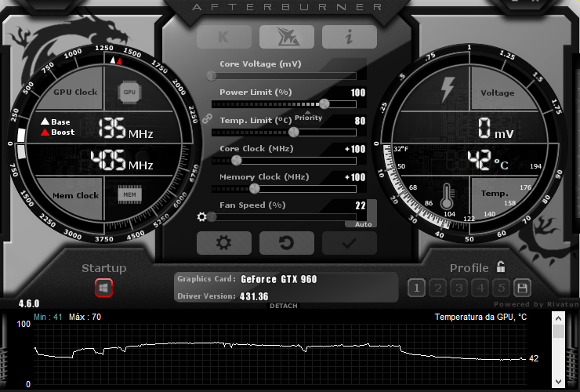Click the Power Limit slider handle
The height and width of the screenshot is (392, 580).
click(324, 104)
